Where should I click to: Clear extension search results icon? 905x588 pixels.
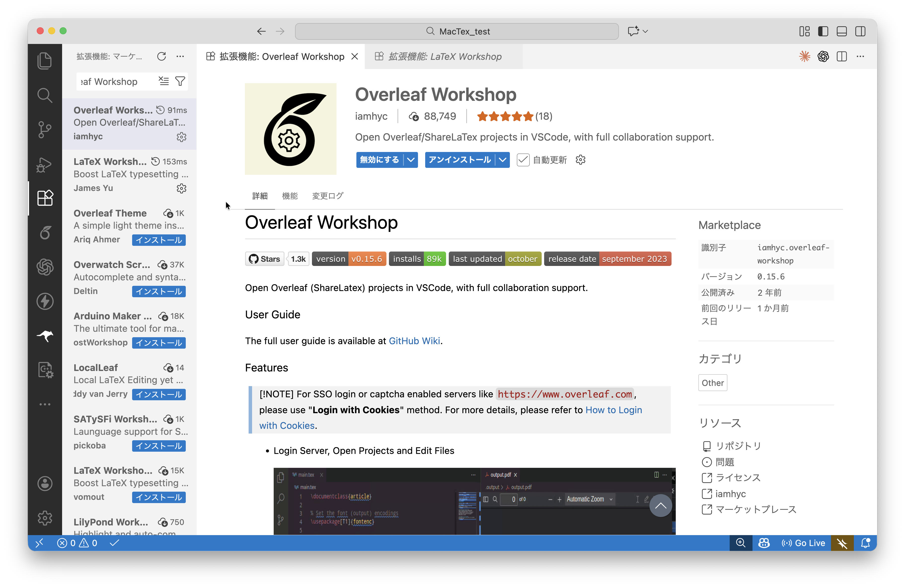[164, 81]
